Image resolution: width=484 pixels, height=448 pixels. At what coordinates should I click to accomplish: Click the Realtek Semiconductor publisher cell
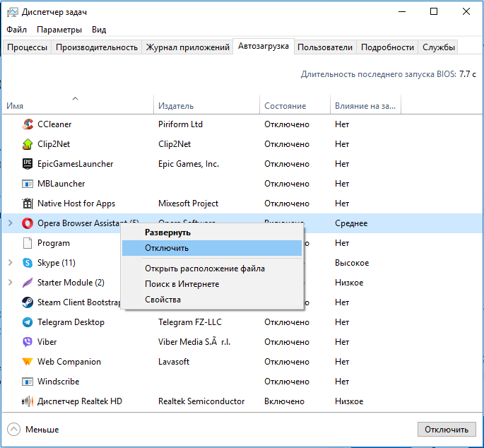click(x=201, y=401)
